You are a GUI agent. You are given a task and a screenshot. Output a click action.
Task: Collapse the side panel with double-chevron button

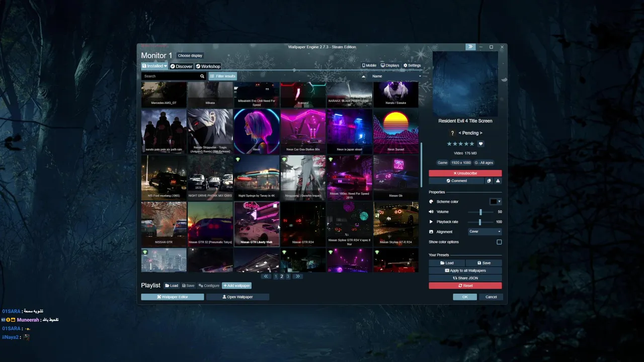click(x=470, y=47)
